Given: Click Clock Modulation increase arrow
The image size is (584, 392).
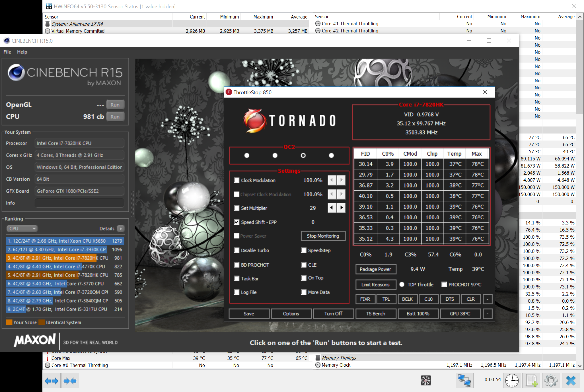Looking at the screenshot, I should point(341,180).
